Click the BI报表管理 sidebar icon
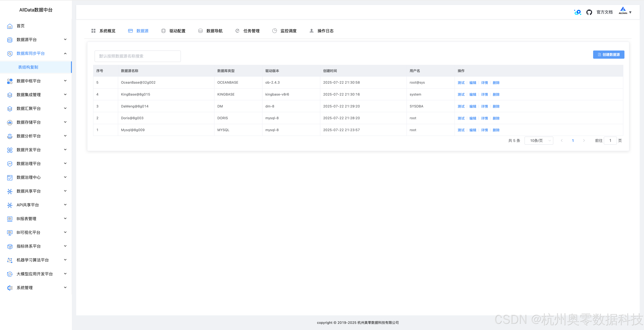This screenshot has height=330, width=644. point(10,219)
